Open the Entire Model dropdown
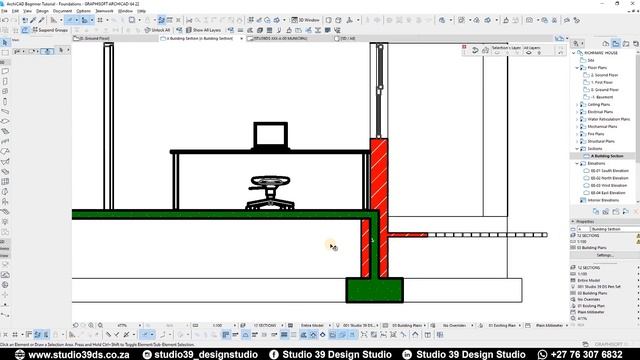This screenshot has width=640, height=360. [330, 325]
